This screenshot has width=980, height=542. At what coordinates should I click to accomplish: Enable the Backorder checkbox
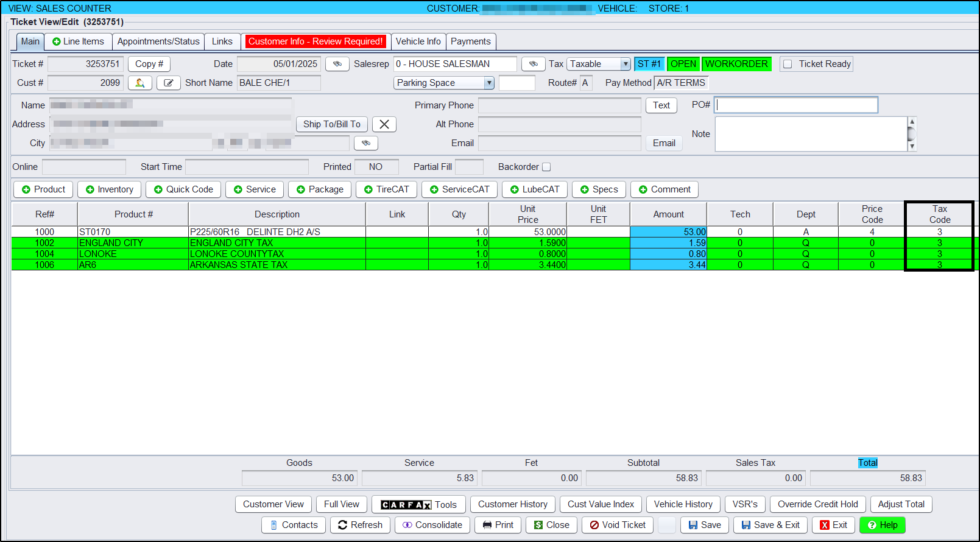pos(546,167)
